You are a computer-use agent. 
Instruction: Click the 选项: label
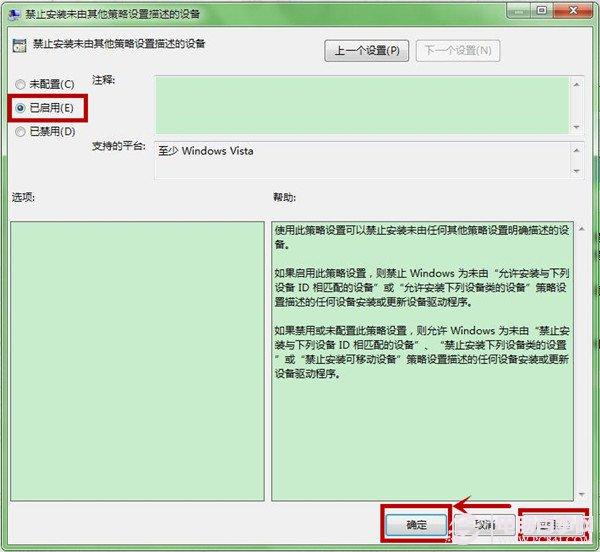pos(23,197)
